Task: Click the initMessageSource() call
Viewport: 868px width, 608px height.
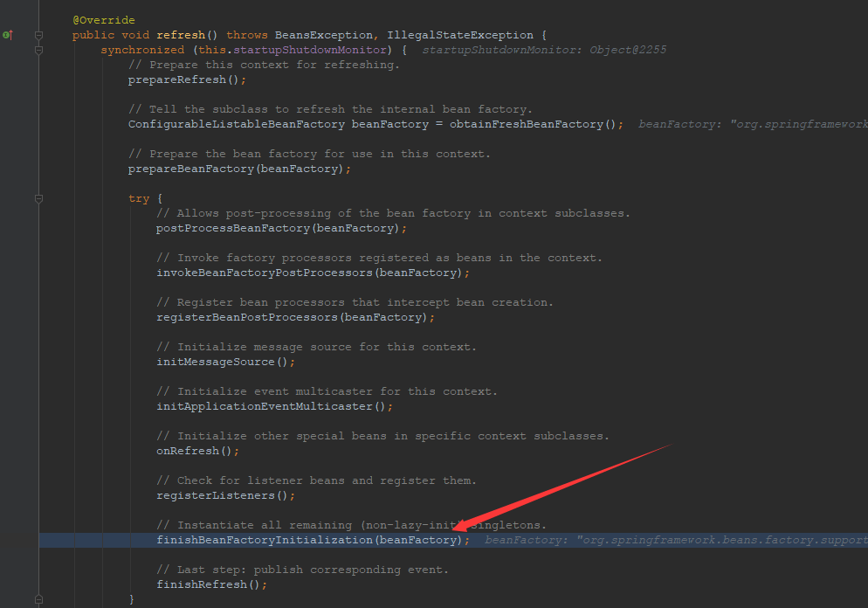Action: [225, 362]
